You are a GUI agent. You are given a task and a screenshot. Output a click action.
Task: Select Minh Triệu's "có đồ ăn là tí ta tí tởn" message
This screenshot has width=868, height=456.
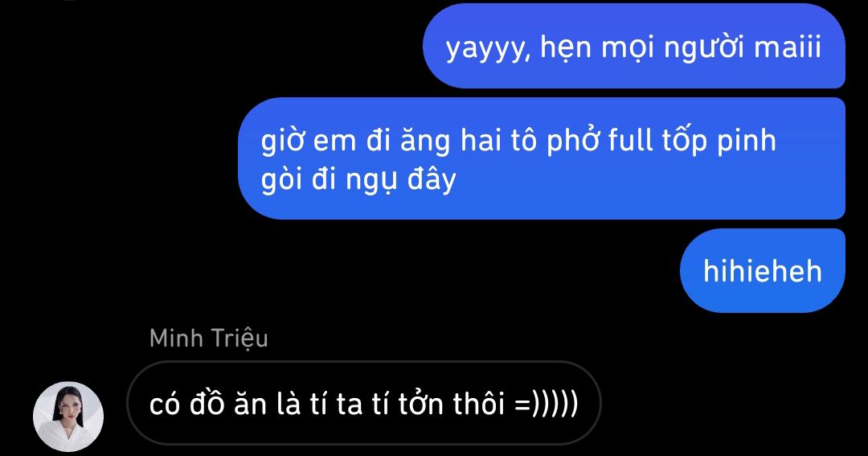(364, 403)
